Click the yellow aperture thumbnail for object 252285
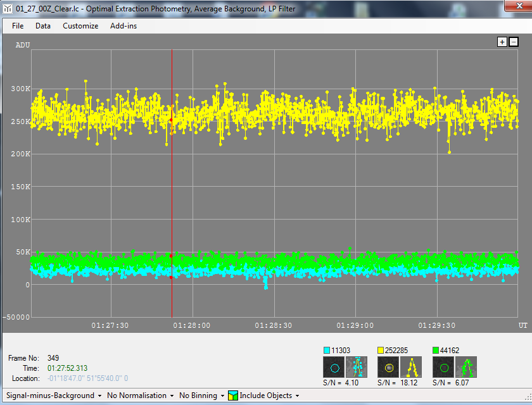 coord(388,367)
